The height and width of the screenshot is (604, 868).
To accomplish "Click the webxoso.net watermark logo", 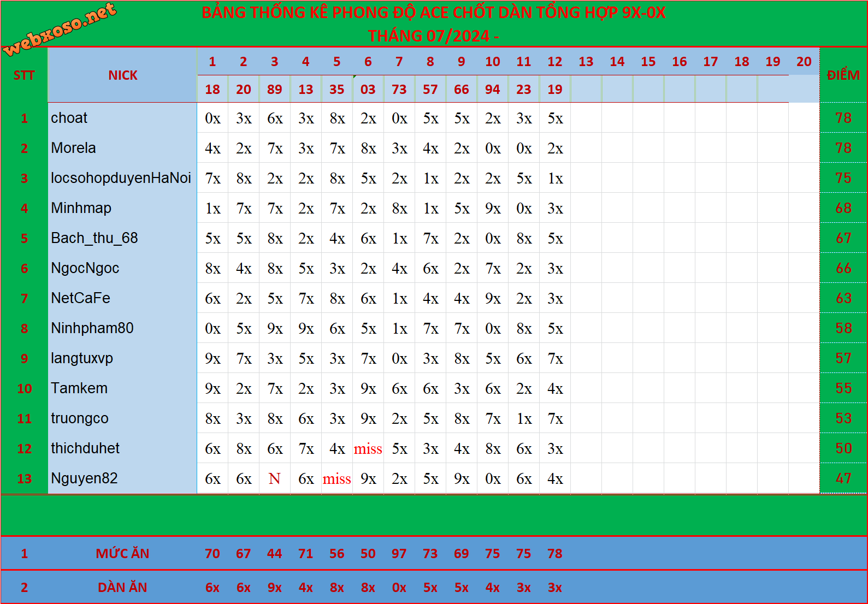I will (x=59, y=29).
